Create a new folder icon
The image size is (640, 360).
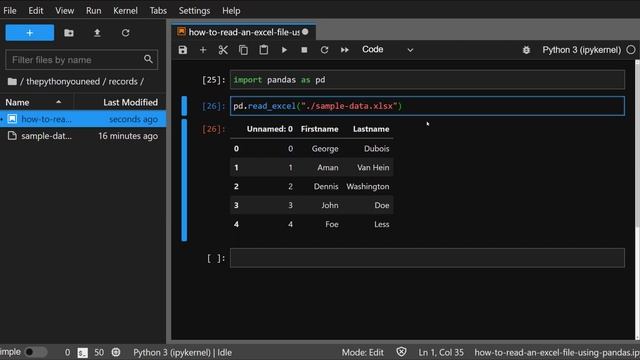coord(69,33)
